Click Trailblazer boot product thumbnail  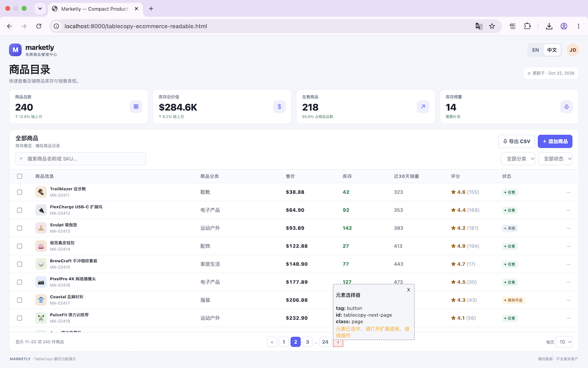[41, 192]
